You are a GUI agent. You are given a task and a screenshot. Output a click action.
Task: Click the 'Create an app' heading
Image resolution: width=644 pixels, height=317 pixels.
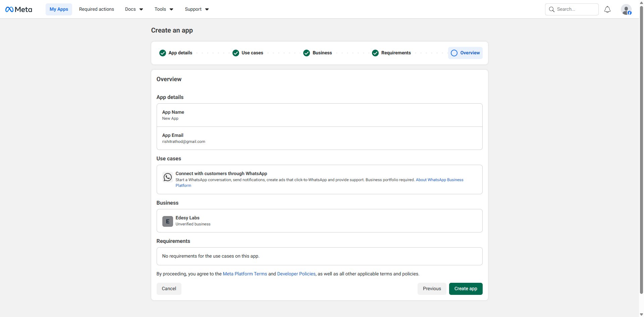(x=172, y=31)
